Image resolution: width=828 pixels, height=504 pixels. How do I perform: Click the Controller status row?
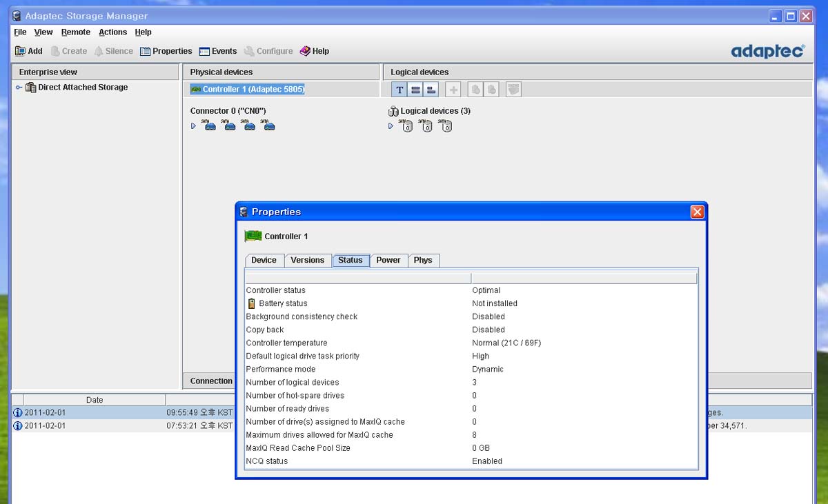click(x=471, y=290)
